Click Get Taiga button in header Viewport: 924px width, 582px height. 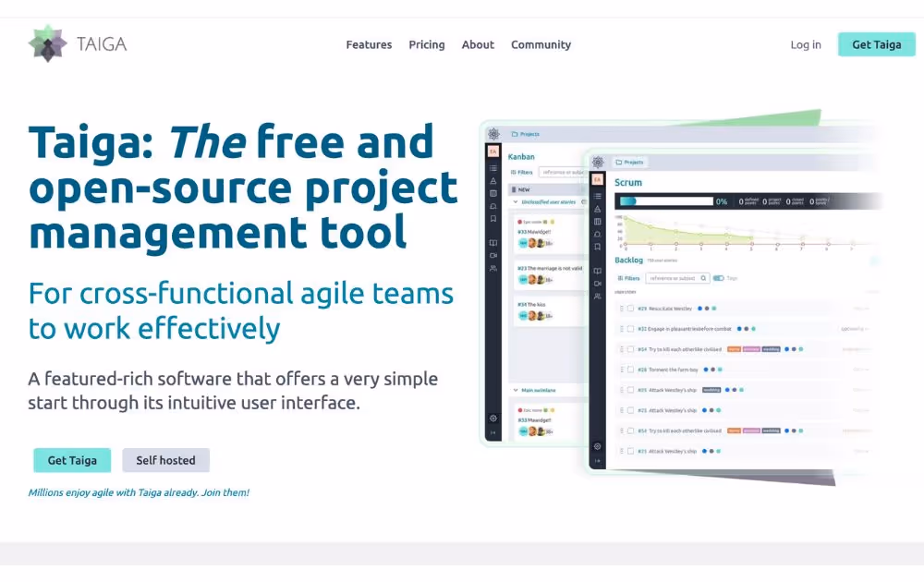point(876,44)
